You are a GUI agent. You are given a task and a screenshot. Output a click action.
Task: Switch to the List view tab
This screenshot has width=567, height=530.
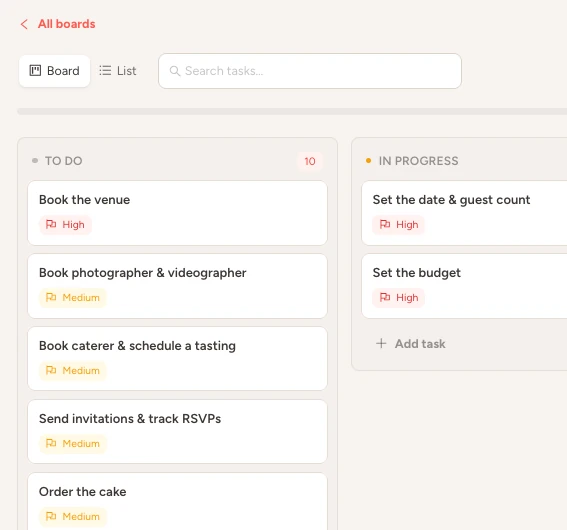pyautogui.click(x=118, y=71)
